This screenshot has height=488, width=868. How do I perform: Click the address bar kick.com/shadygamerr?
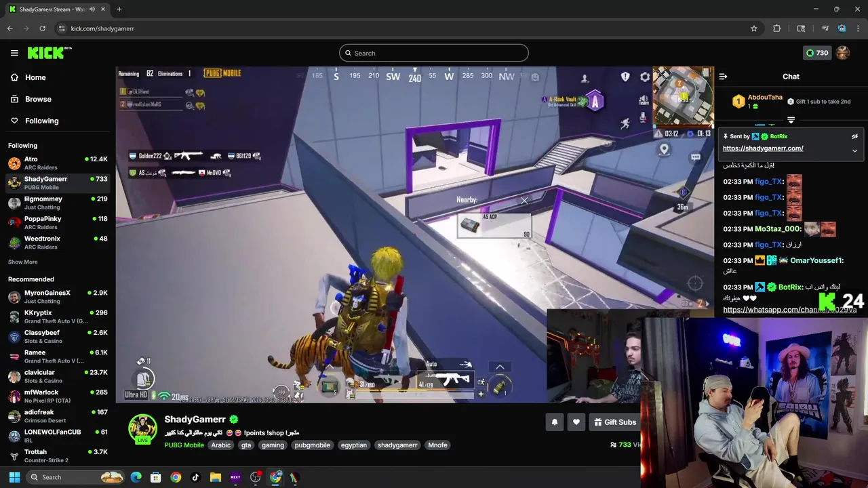point(102,28)
